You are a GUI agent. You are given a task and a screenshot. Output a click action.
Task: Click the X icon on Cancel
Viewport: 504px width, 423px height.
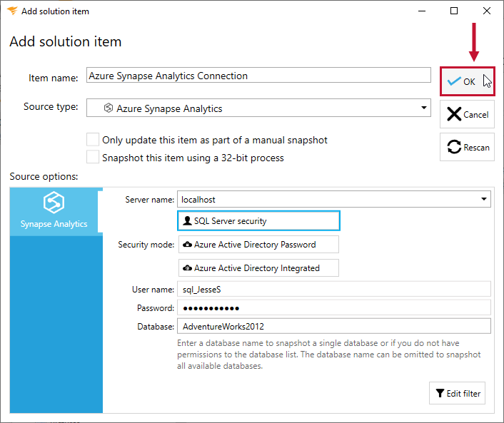coord(454,114)
